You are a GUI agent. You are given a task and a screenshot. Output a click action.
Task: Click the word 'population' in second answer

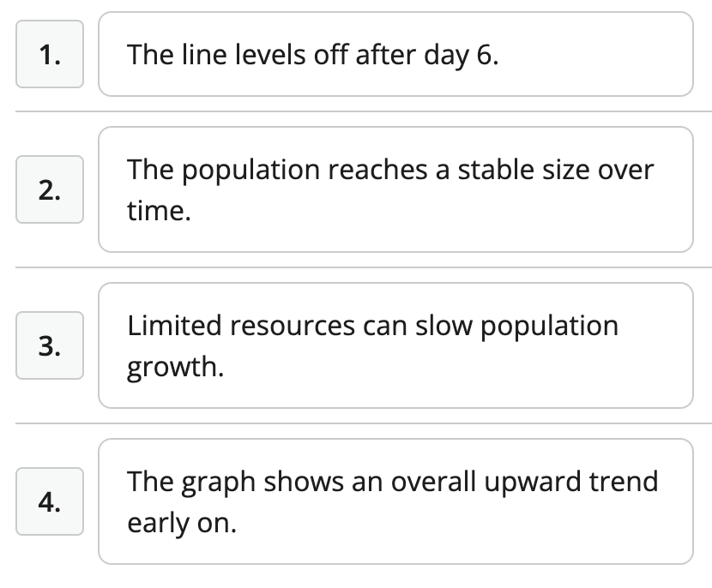point(251,171)
